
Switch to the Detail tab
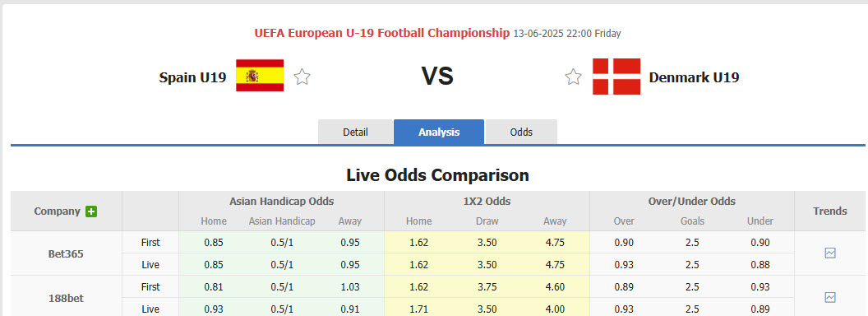coord(355,132)
